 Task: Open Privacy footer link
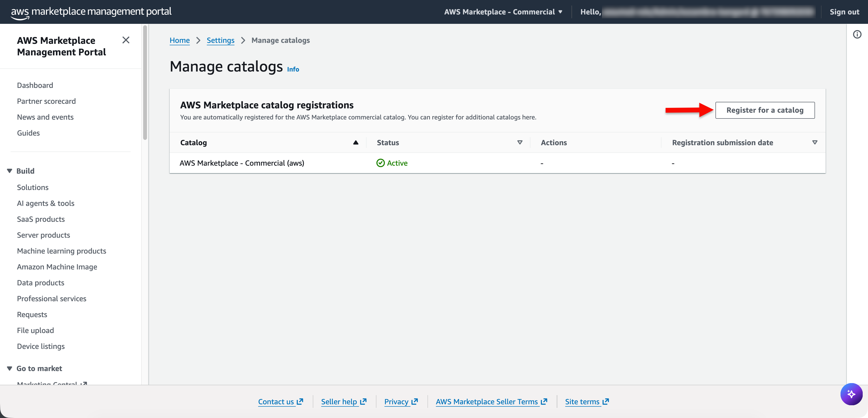click(x=401, y=402)
